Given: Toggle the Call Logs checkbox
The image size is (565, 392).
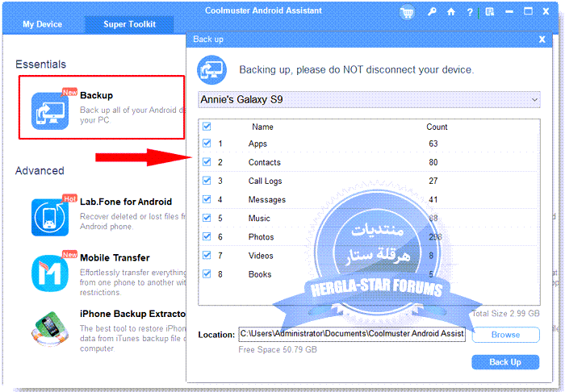Looking at the screenshot, I should [x=207, y=181].
